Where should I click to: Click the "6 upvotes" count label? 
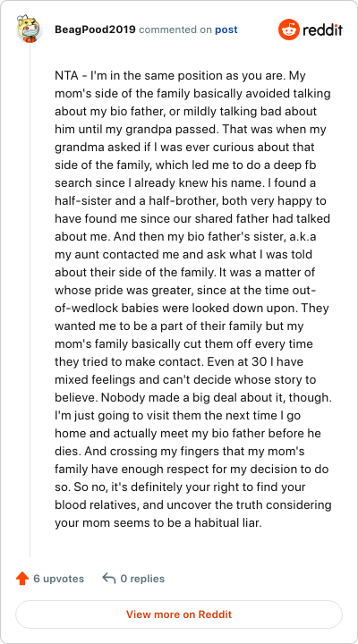coord(58,579)
